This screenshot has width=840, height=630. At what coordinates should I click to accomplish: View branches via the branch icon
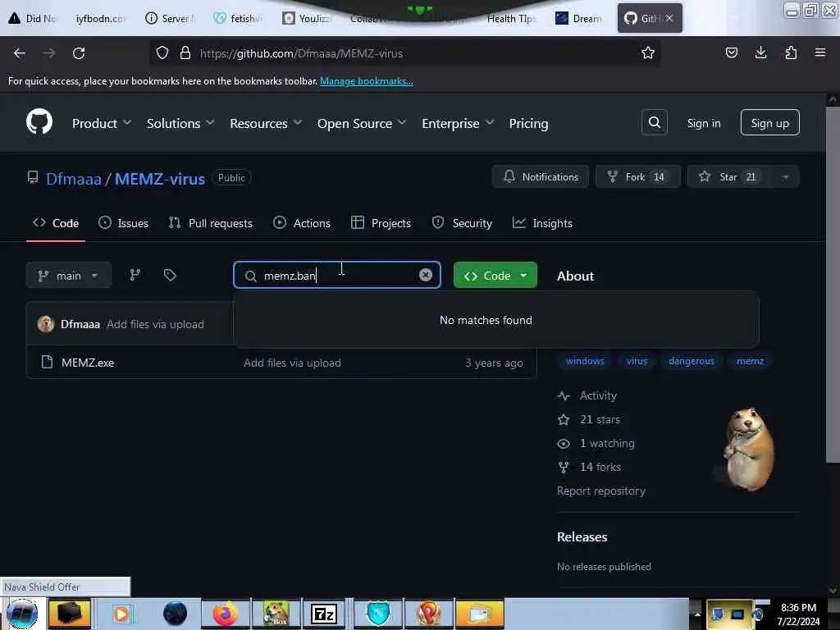coord(135,276)
